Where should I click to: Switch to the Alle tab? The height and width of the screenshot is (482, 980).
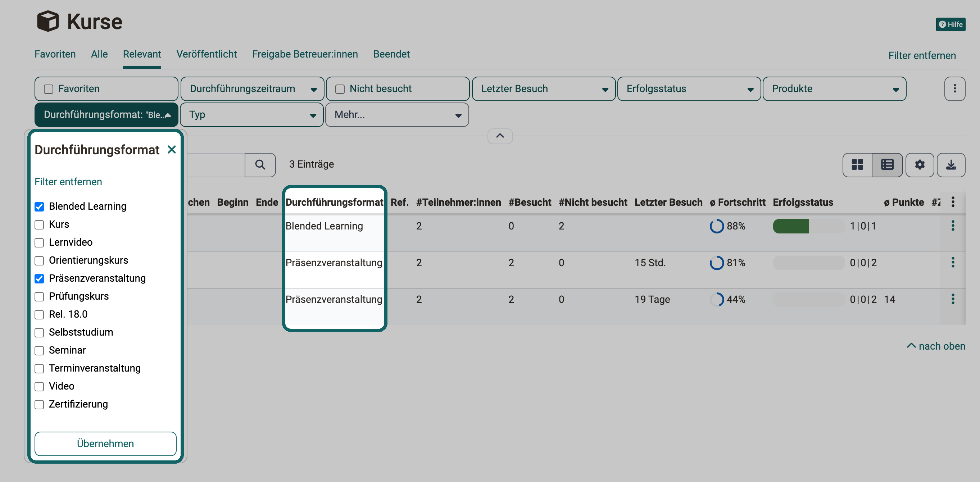pos(99,54)
